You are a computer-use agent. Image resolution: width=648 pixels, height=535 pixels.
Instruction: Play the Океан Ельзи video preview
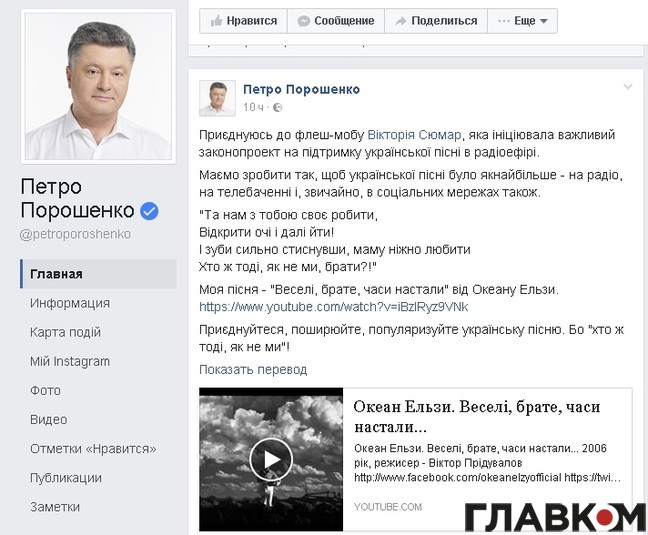[x=271, y=459]
